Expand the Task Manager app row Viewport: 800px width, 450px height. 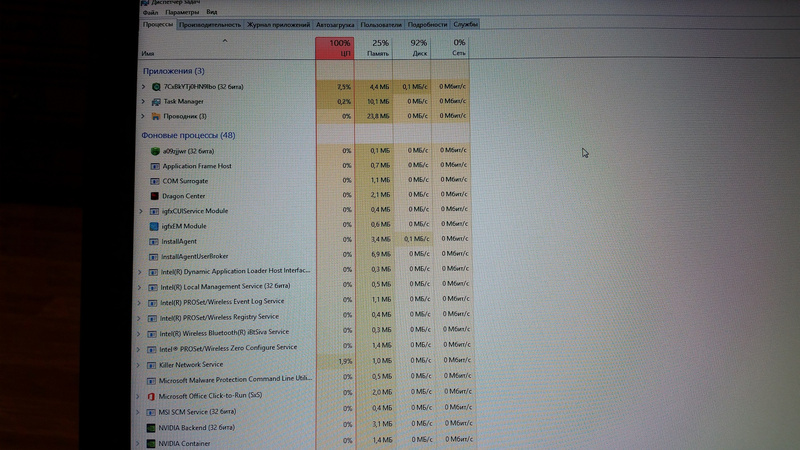(143, 102)
